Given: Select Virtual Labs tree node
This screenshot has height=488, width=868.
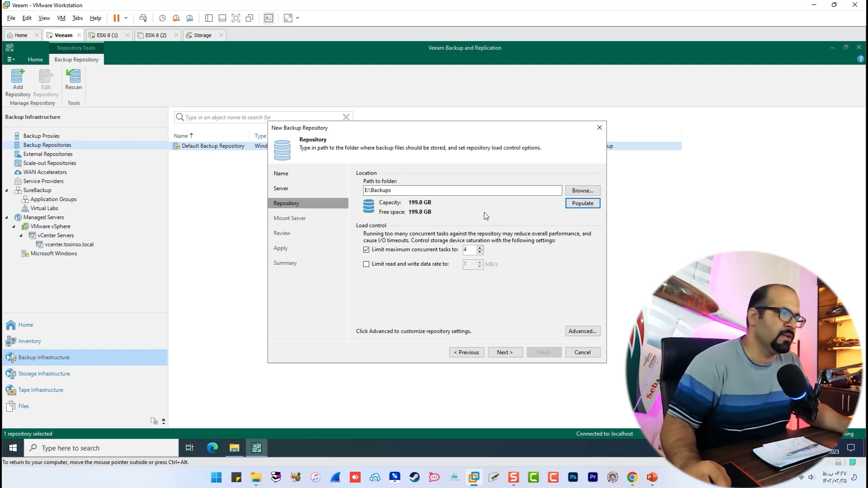Looking at the screenshot, I should tap(44, 208).
